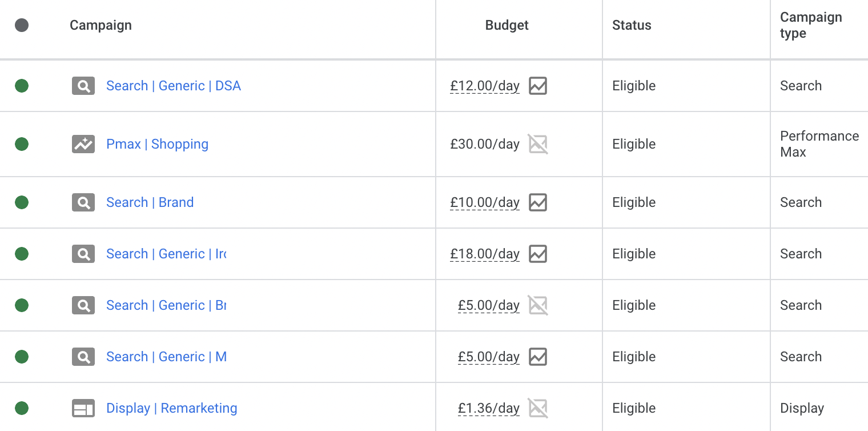Click the crossed-out chart icon for Pmax Shopping

(x=537, y=144)
